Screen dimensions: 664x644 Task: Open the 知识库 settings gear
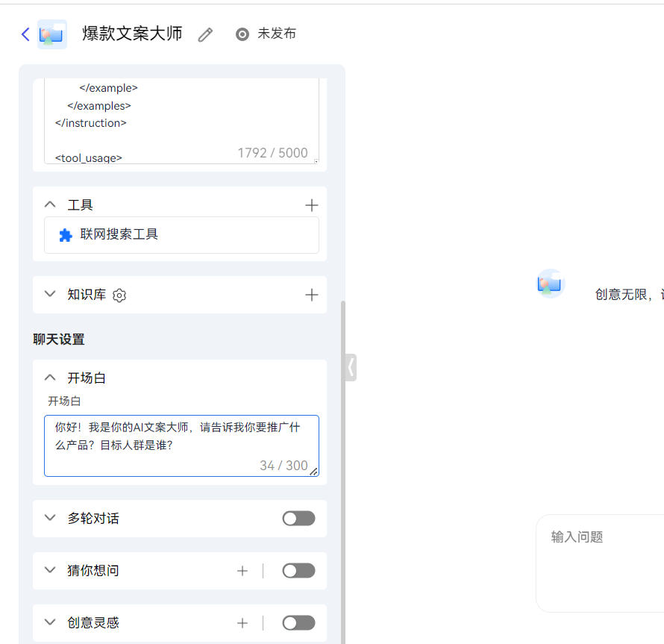pos(119,296)
